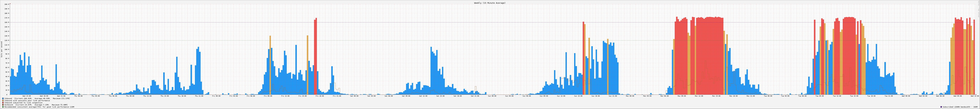Screen dimensions: 980x109
Task: Click the brown Outbound legend swatch
Action: coord(3,105)
